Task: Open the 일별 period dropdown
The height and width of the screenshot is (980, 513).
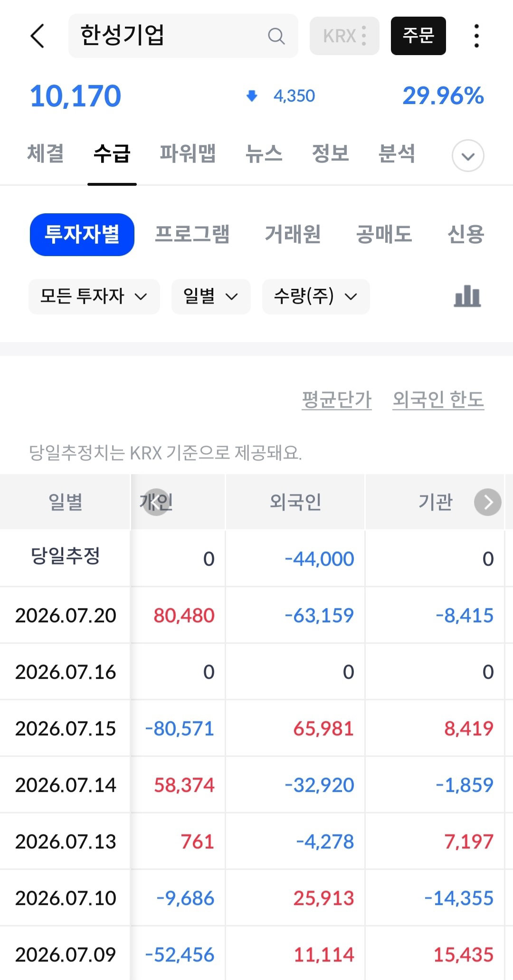Action: (x=211, y=296)
